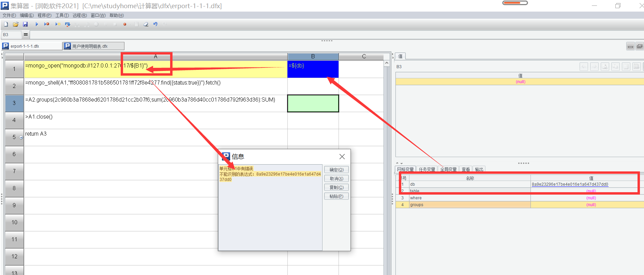The image size is (644, 275).
Task: Click the cell name box showing B3
Action: pos(11,34)
